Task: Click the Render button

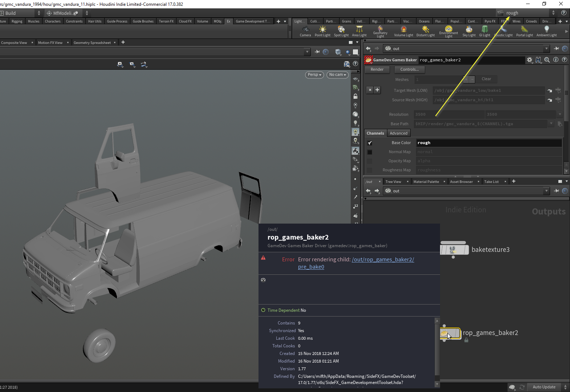Action: point(377,69)
